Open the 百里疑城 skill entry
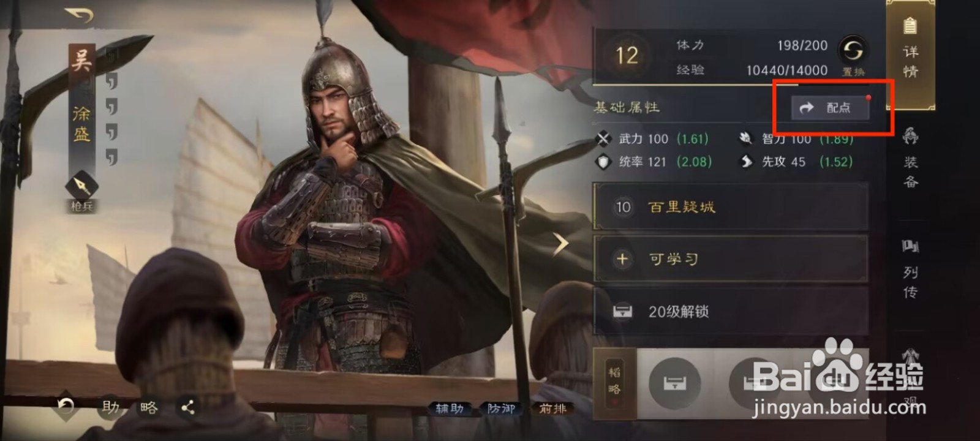980x441 pixels. 731,207
